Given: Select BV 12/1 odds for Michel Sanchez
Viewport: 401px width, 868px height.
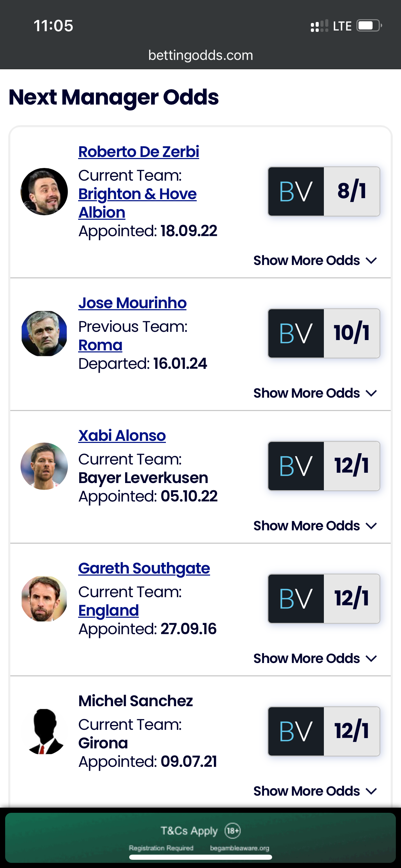Looking at the screenshot, I should click(324, 731).
